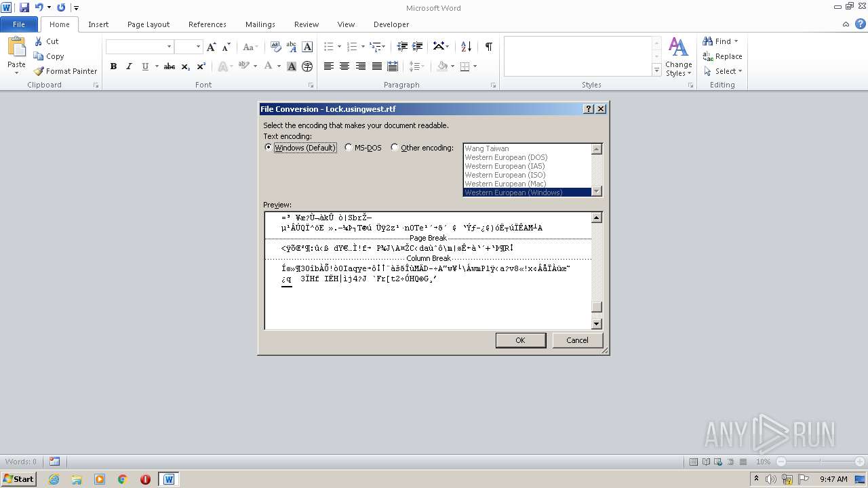Screen dimensions: 868x488
Task: Click the Format Painter tool
Action: pyautogui.click(x=66, y=71)
